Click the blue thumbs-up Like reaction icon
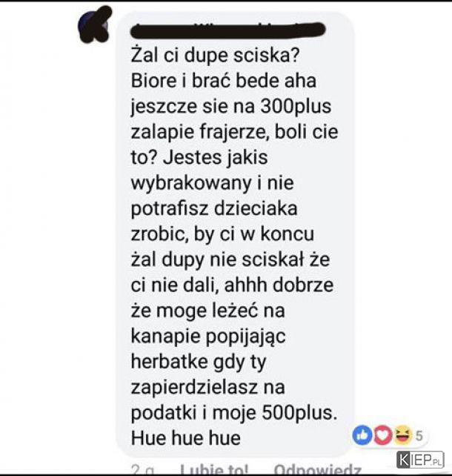The height and width of the screenshot is (476, 452). click(x=362, y=435)
